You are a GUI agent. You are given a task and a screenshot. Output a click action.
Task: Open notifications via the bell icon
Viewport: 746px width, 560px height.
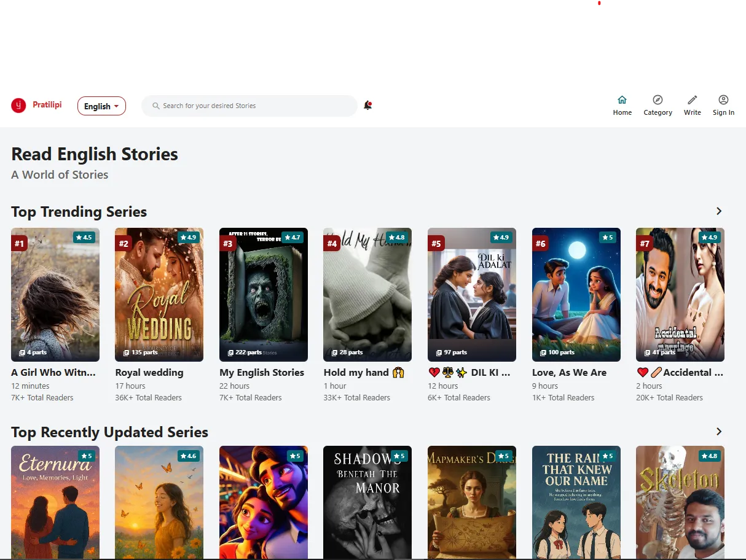367,105
